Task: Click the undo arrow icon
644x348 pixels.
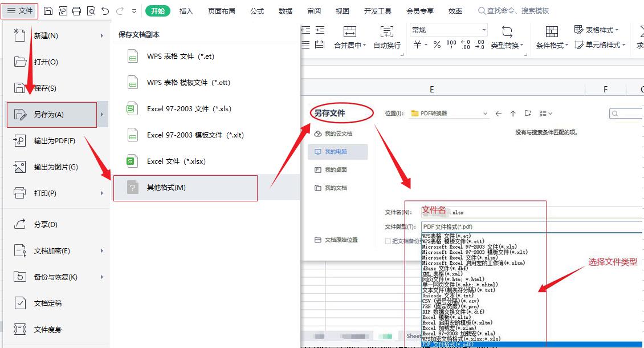Action: 105,11
